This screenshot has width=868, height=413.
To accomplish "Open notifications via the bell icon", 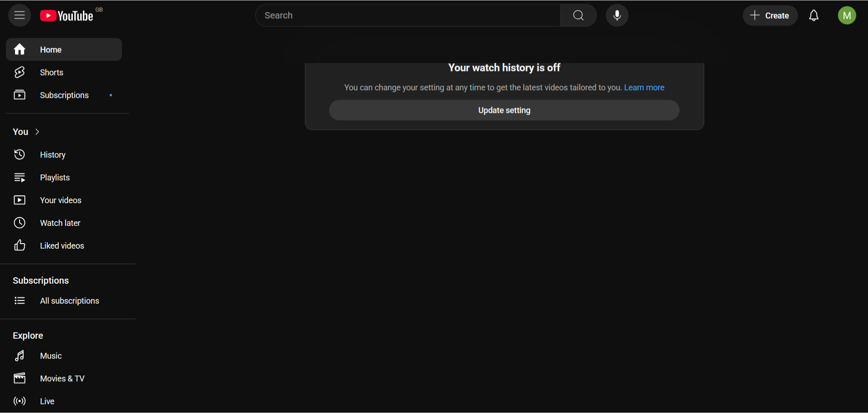I will [813, 15].
